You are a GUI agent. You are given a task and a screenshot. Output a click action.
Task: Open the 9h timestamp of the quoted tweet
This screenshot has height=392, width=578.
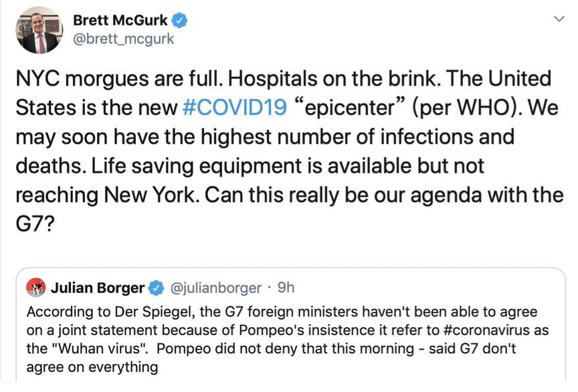pyautogui.click(x=286, y=288)
